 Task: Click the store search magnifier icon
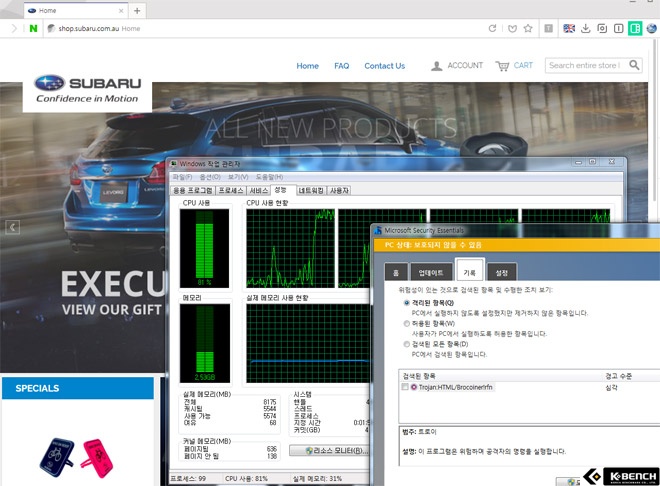click(634, 65)
